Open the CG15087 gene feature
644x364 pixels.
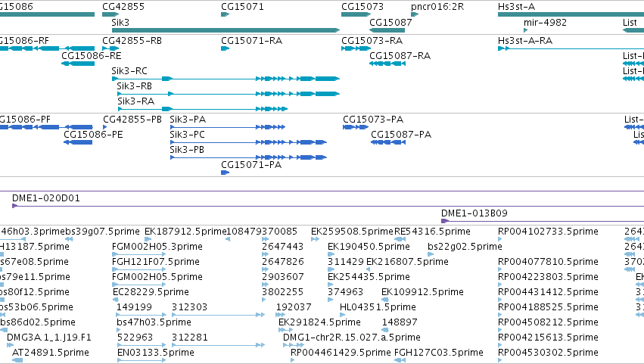387,30
